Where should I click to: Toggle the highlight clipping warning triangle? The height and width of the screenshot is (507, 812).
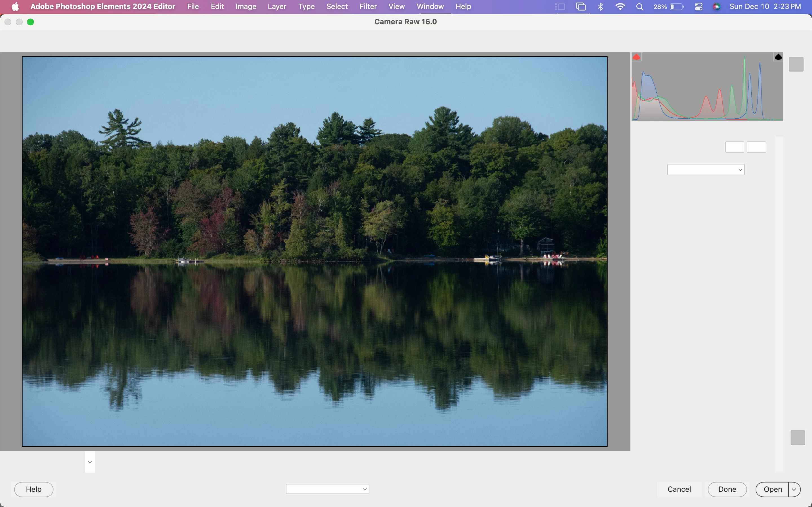point(778,57)
